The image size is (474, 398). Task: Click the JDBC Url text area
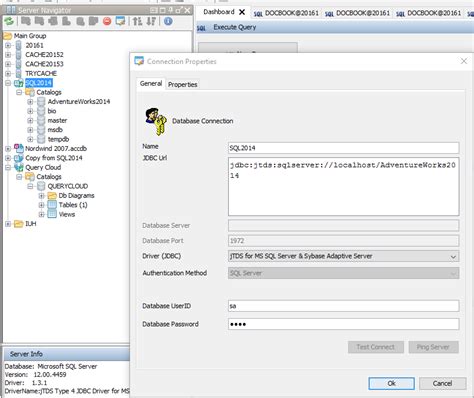click(x=344, y=187)
